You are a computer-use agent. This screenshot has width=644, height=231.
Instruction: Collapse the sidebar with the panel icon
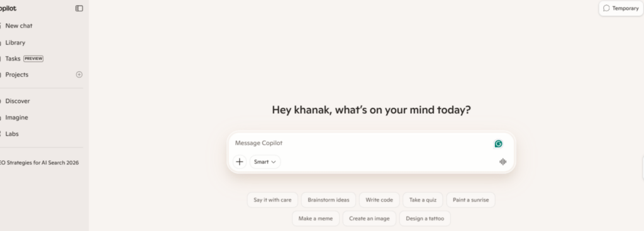click(x=79, y=8)
